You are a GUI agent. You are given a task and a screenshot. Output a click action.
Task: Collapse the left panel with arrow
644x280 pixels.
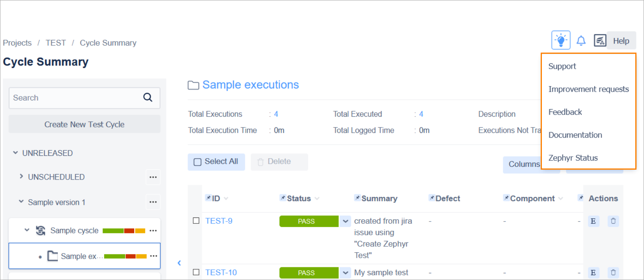[x=179, y=263]
